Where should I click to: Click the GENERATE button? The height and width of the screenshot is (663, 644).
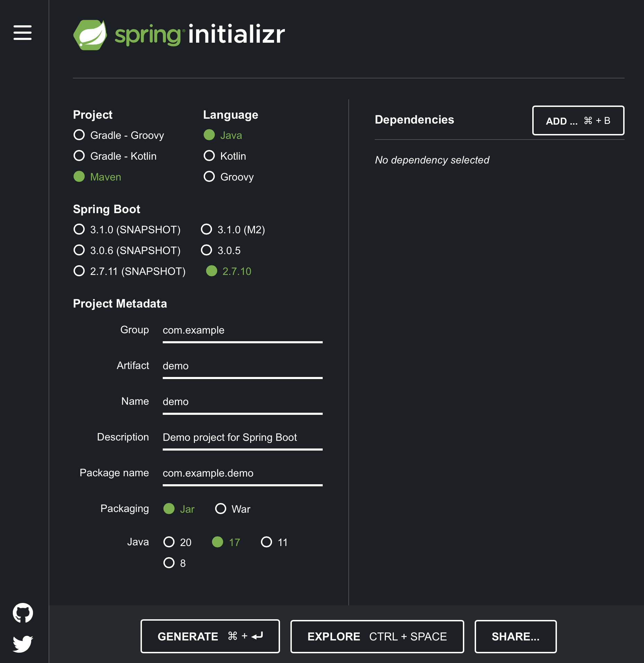click(x=210, y=636)
